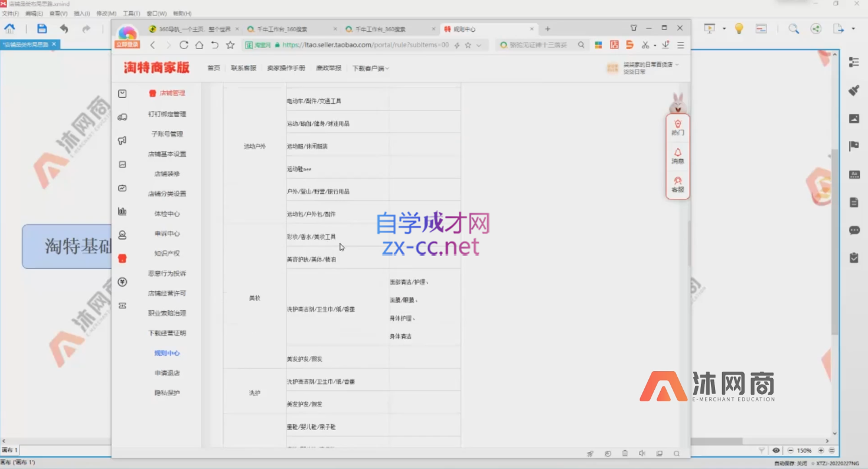
Task: Open the 消息 floating widget button
Action: (677, 156)
